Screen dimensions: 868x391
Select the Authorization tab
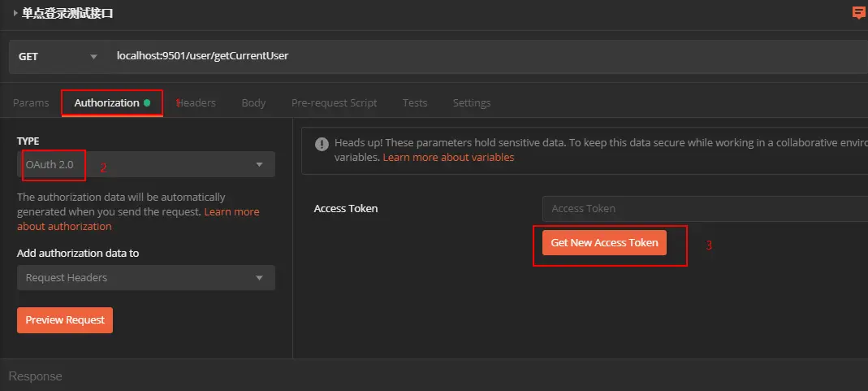point(106,103)
